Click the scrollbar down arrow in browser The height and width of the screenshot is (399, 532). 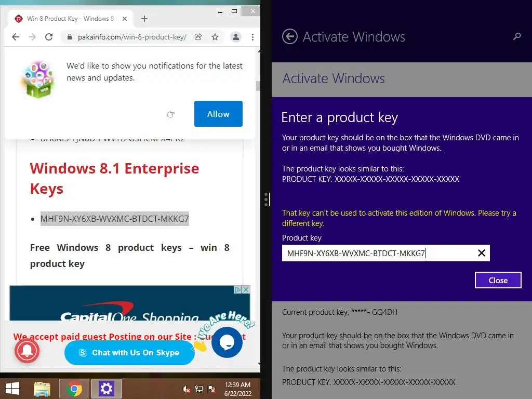tap(259, 364)
